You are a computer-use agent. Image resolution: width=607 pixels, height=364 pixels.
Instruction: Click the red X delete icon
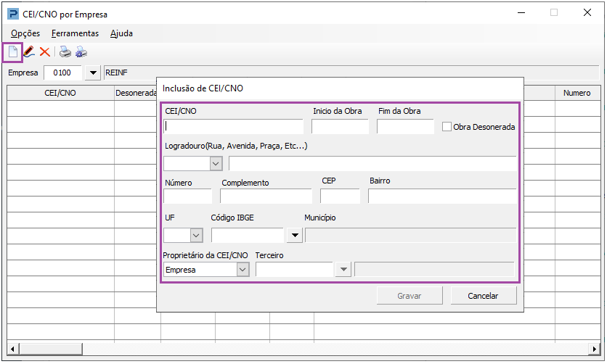click(x=45, y=52)
